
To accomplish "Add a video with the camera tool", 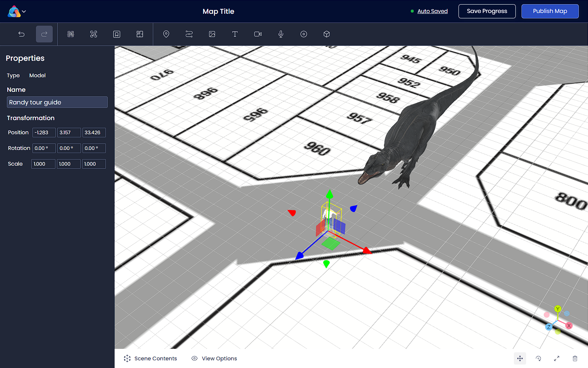I will 258,34.
